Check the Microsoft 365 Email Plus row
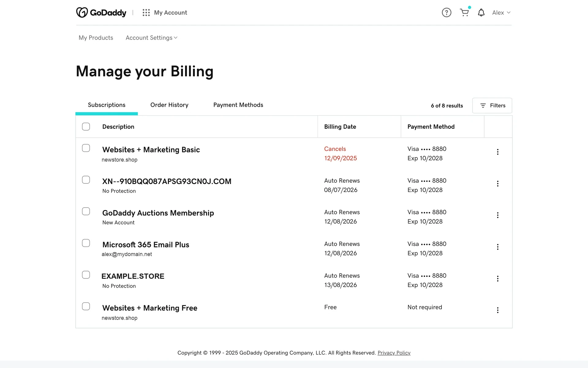Screen dimensions: 588x368 [86, 243]
